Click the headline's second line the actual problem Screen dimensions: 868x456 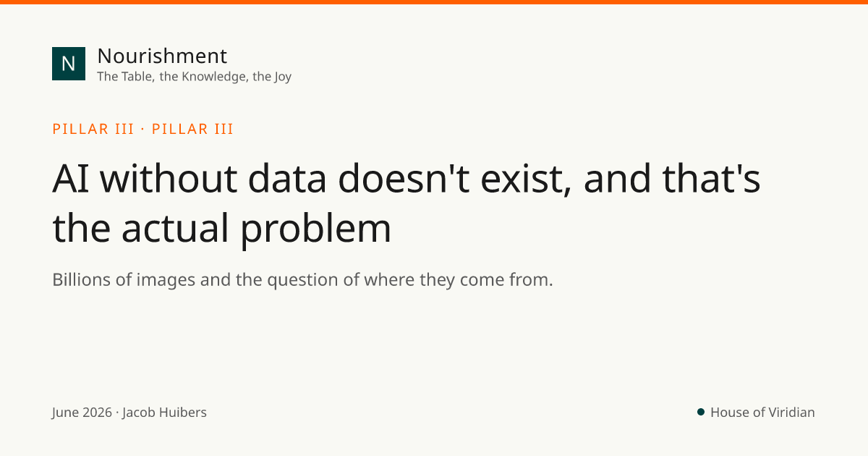click(222, 228)
